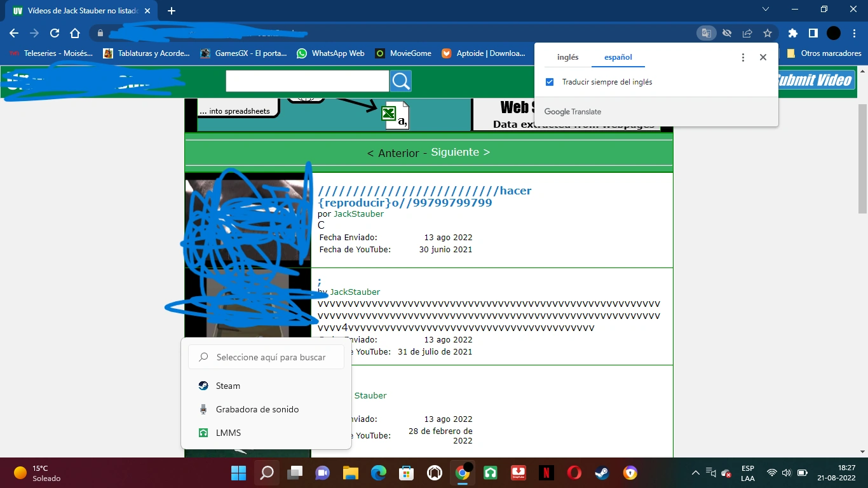Open the Chrome extensions puzzle icon
Image resolution: width=868 pixels, height=488 pixels.
792,33
